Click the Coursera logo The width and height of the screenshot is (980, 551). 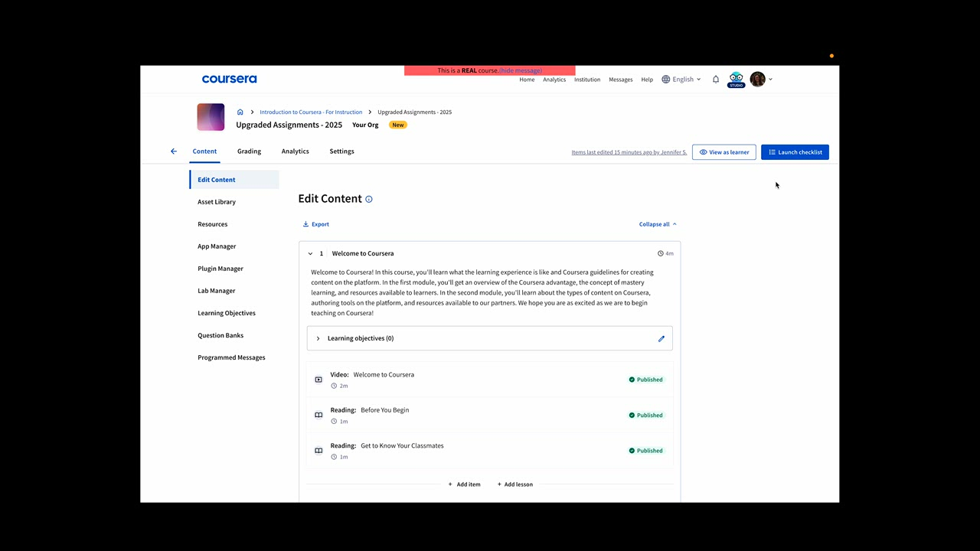[x=229, y=79]
